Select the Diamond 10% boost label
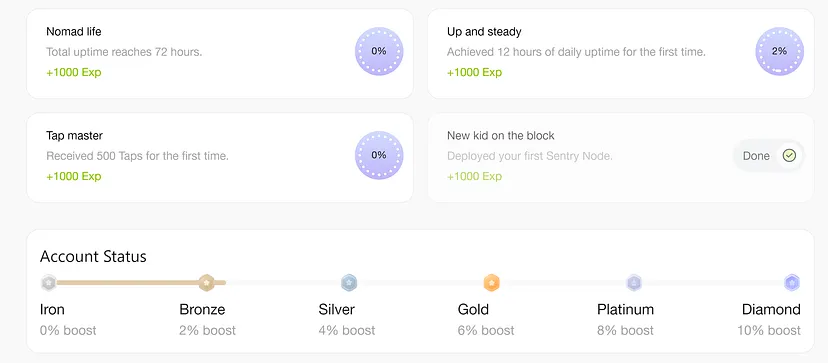 [769, 331]
